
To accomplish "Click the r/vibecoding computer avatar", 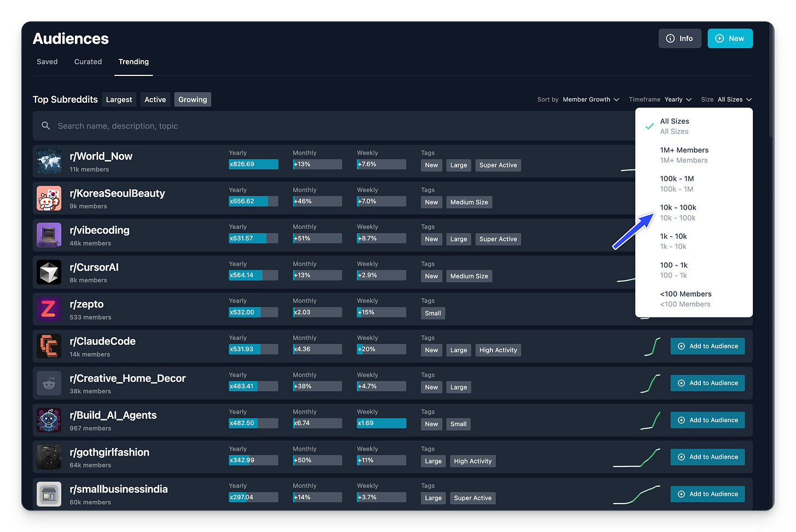I will pyautogui.click(x=49, y=235).
